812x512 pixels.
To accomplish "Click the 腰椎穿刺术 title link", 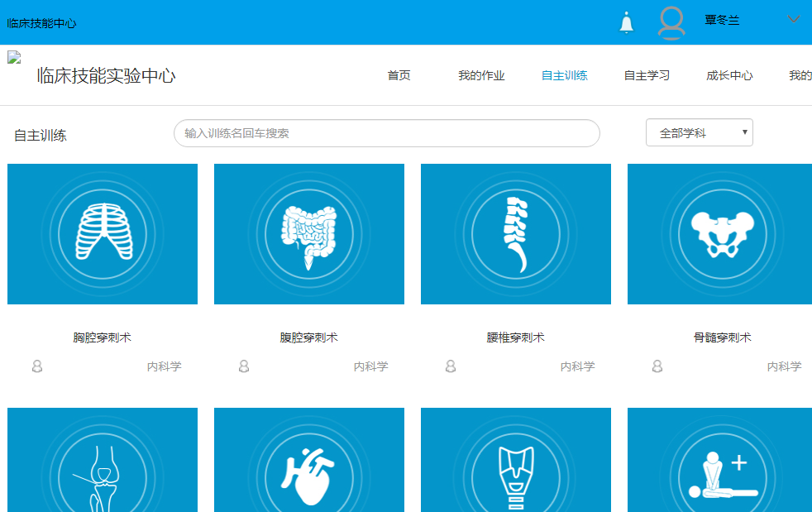I will tap(516, 337).
